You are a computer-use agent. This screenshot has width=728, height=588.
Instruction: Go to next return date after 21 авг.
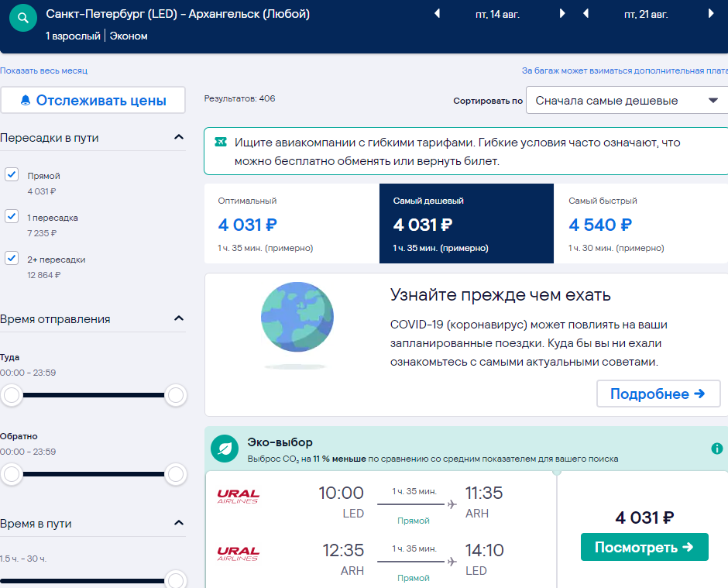(x=711, y=13)
